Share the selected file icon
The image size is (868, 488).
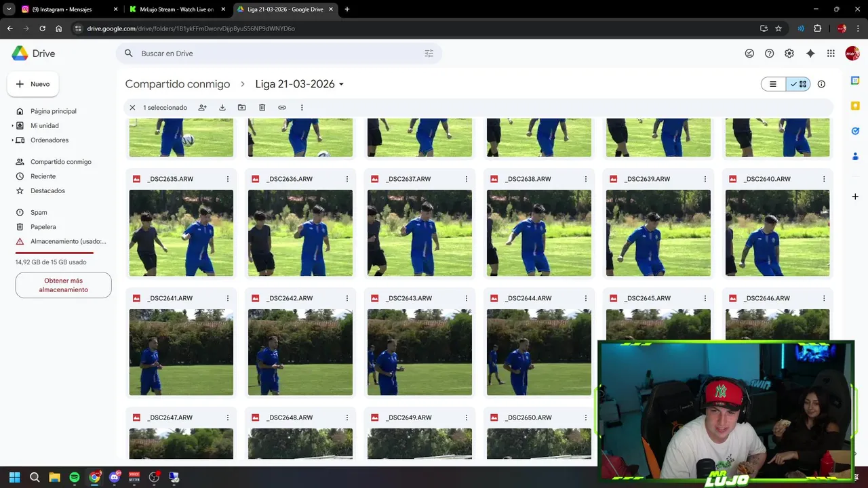(202, 108)
